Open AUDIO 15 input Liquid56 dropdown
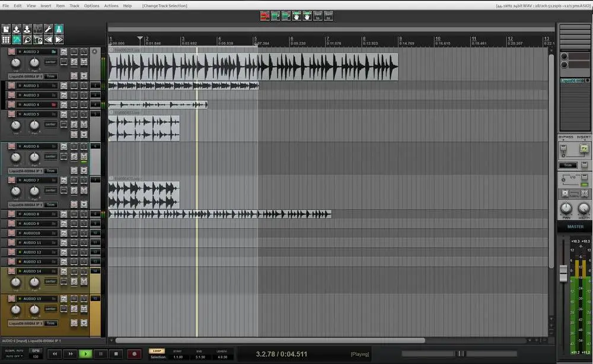Screen dimensions: 593x364 click(25, 324)
